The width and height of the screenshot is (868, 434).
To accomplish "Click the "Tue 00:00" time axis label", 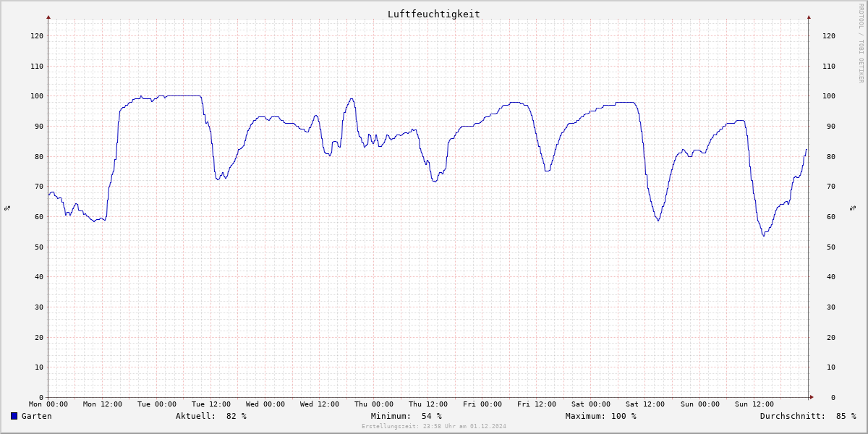I will pos(157,404).
